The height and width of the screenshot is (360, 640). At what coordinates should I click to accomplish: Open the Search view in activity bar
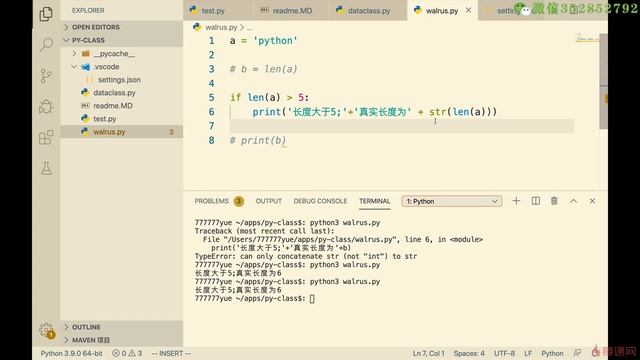pos(46,44)
